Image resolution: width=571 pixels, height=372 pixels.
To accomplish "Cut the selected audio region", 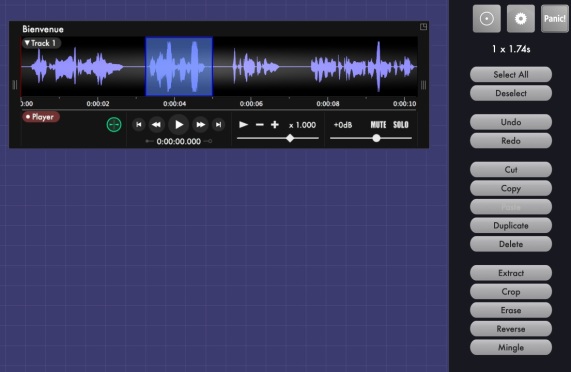I will pos(511,170).
